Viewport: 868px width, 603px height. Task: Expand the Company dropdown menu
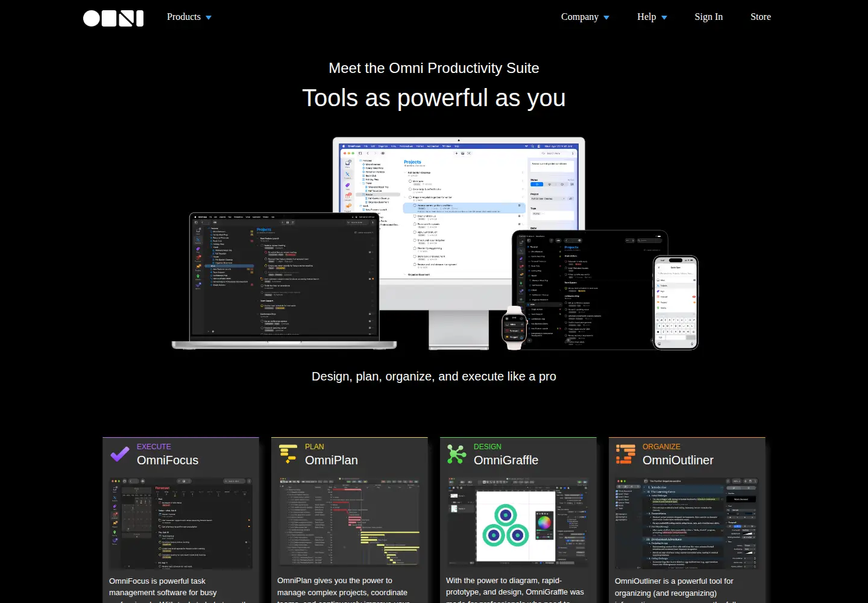point(585,17)
